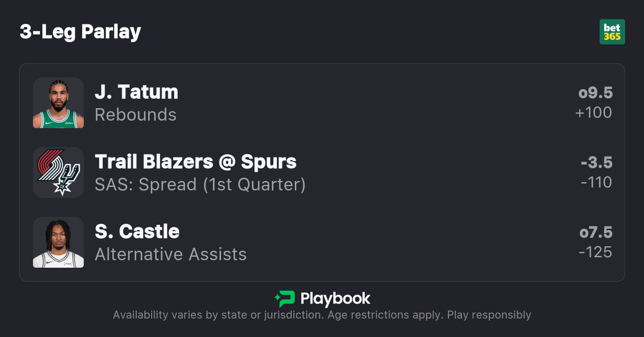Select the -3.5 spread line

[x=597, y=163]
